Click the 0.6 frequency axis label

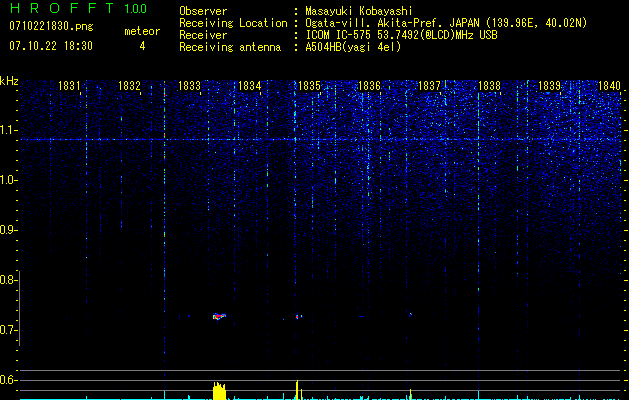tap(8, 380)
